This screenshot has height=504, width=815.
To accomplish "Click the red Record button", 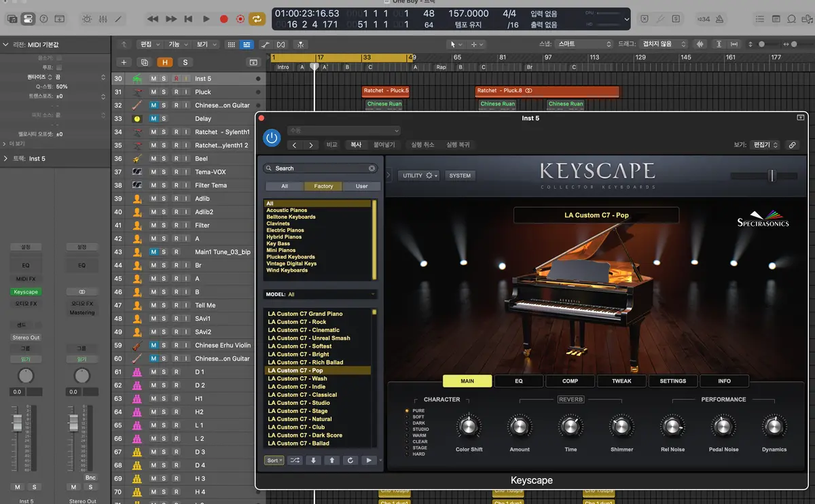I will (223, 19).
